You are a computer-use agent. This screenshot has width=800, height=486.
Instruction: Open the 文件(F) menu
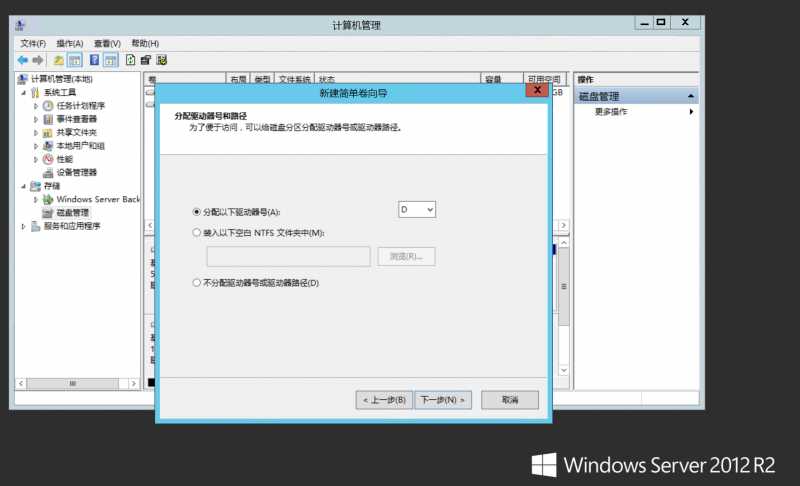point(33,43)
